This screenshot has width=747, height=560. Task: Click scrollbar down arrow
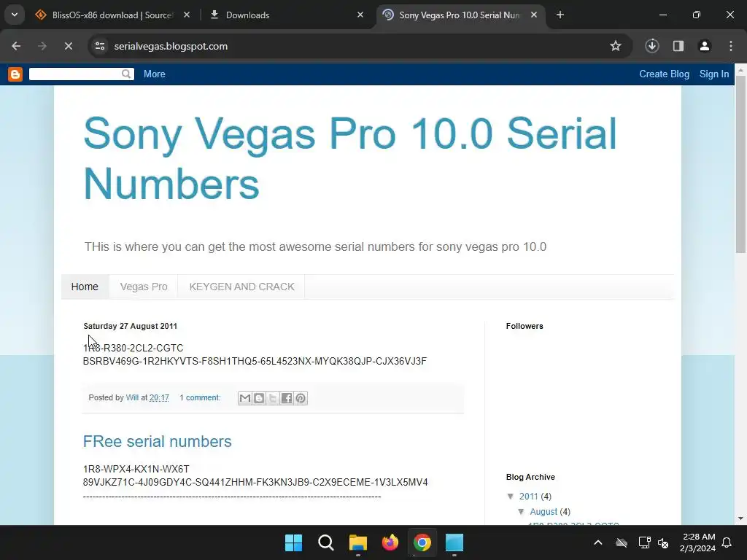pos(741,518)
